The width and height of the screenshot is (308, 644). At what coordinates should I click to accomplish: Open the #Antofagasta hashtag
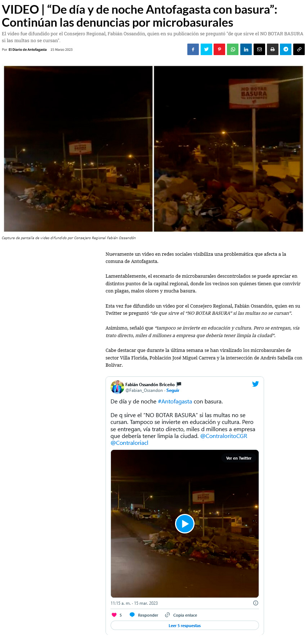point(175,401)
